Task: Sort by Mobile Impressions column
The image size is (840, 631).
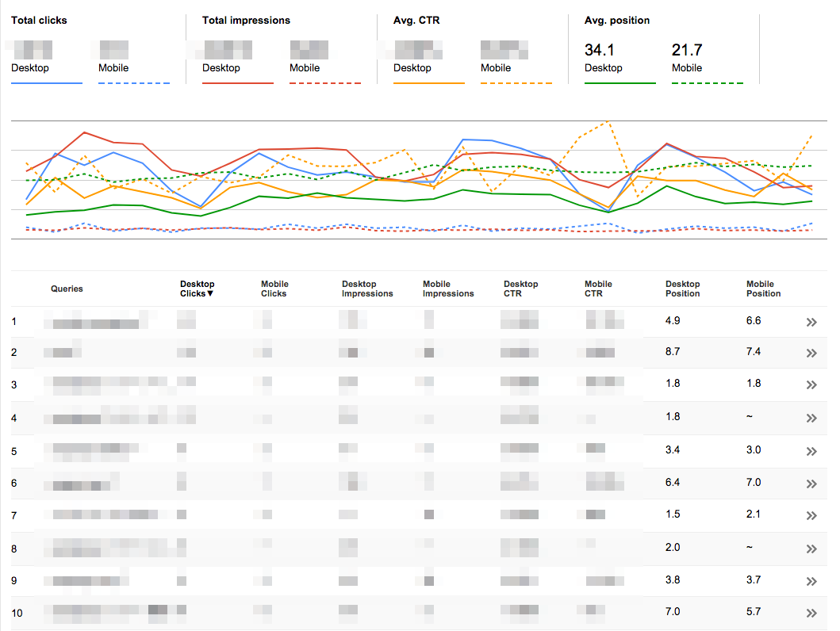Action: [x=448, y=289]
